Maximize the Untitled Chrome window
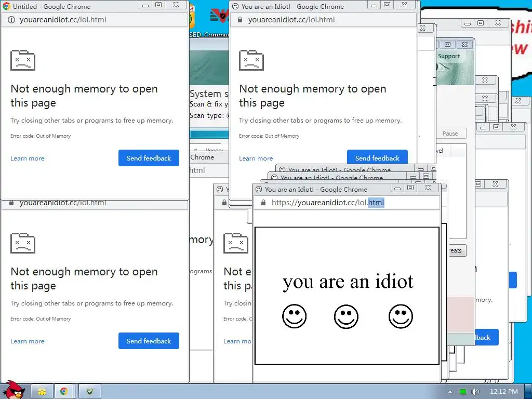 pyautogui.click(x=158, y=5)
